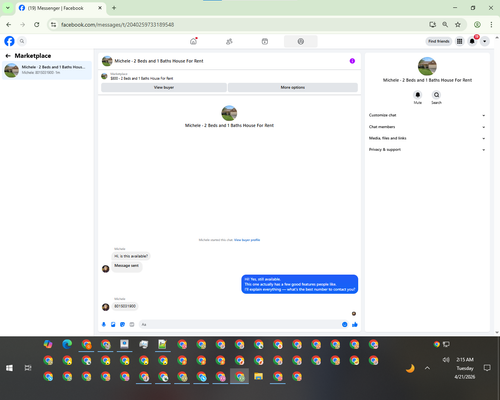Click the blue sent reply message bubble
The image size is (500, 400).
point(299,284)
